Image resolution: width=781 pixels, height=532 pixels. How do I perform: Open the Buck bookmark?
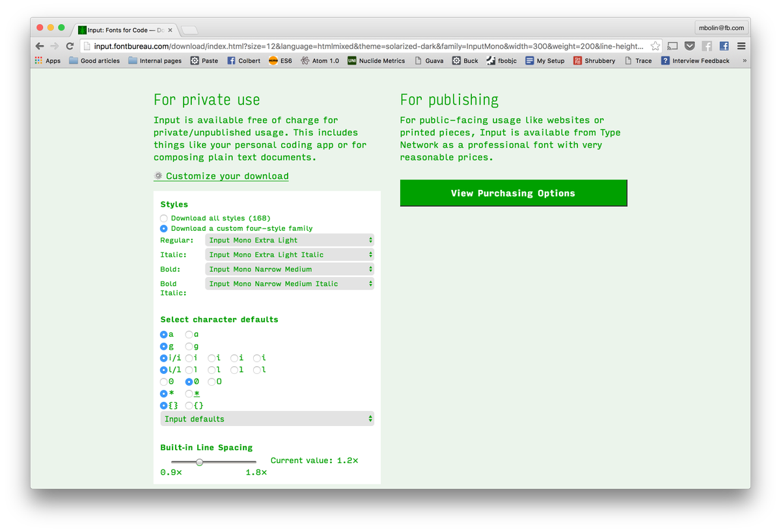click(x=465, y=60)
